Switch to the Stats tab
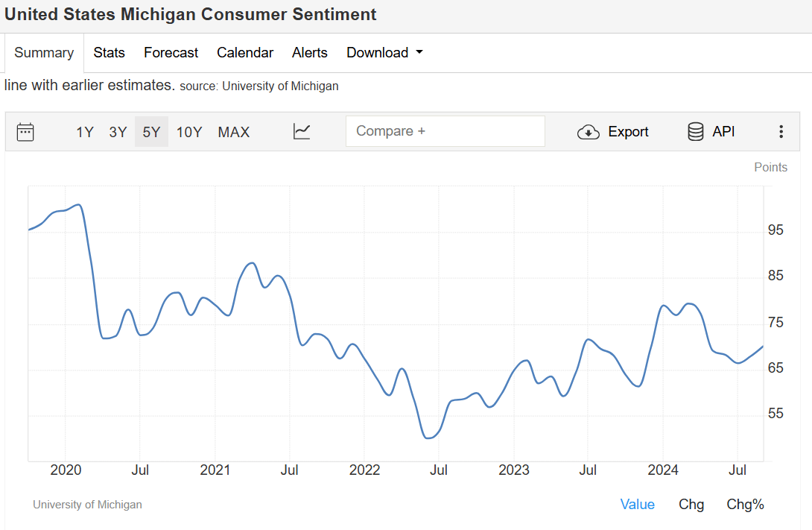 coord(109,53)
